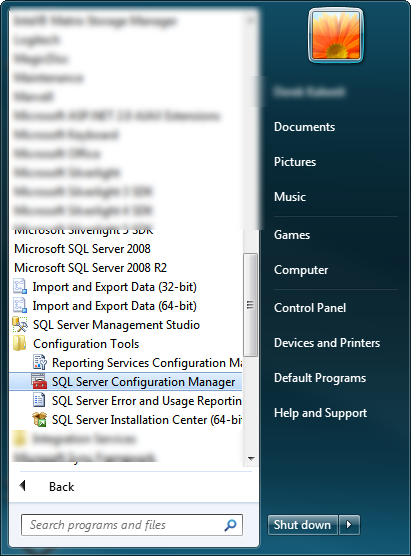Open SQL Server Configuration Manager toolbox icon
411x556 pixels.
pos(39,382)
